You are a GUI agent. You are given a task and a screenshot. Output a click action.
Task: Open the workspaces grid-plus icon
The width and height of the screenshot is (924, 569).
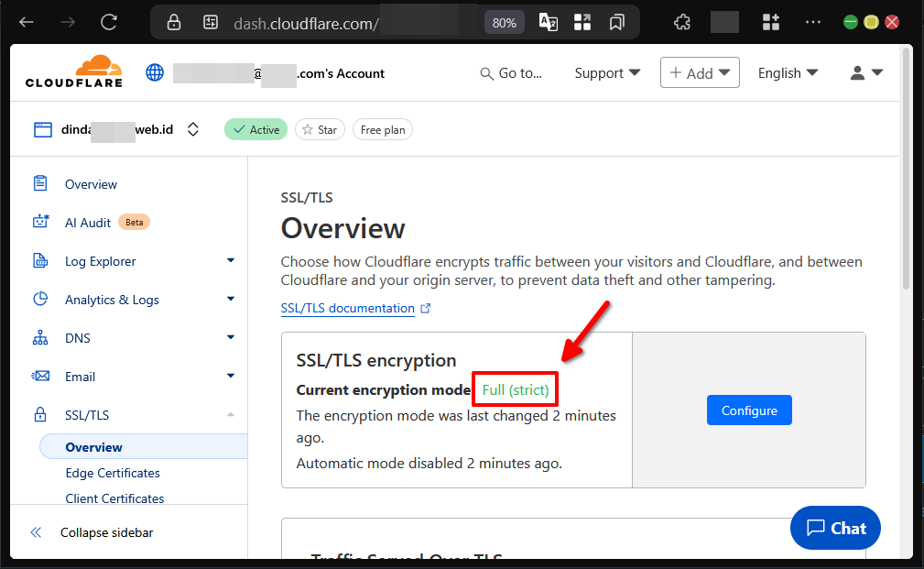tap(771, 22)
